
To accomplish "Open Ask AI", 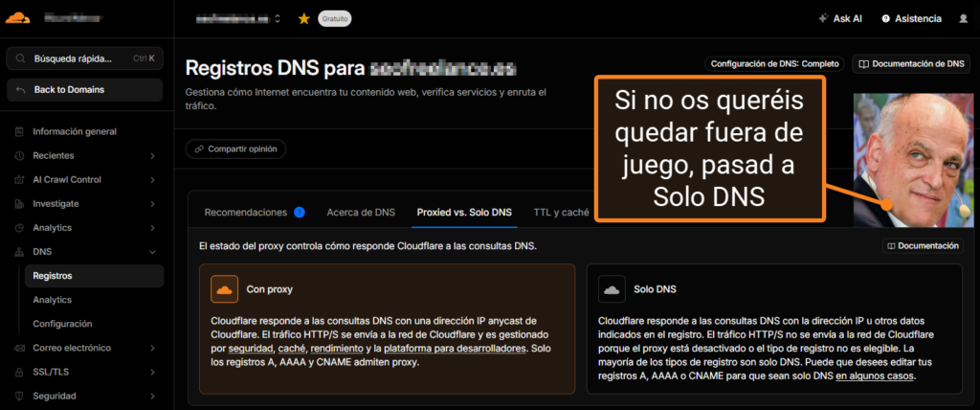I will [x=840, y=19].
